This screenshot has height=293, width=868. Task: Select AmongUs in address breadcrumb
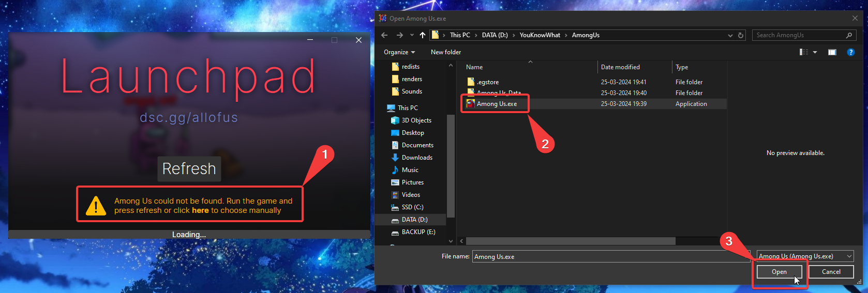click(x=586, y=35)
